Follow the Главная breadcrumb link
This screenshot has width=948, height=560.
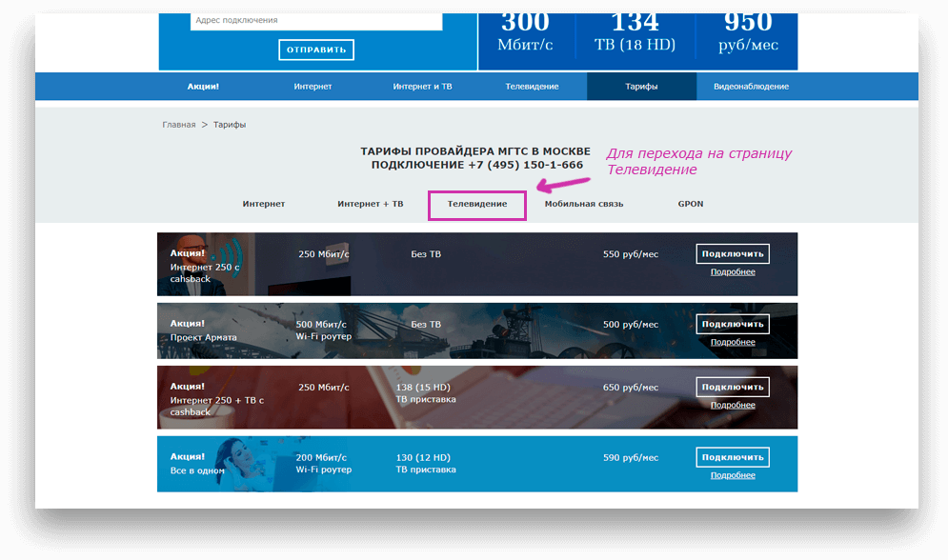(178, 125)
